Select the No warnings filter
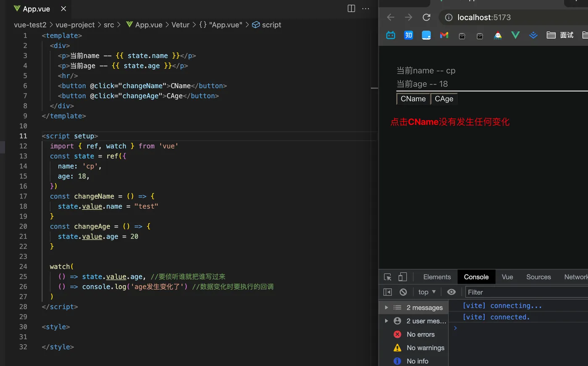This screenshot has width=588, height=366. point(414,348)
